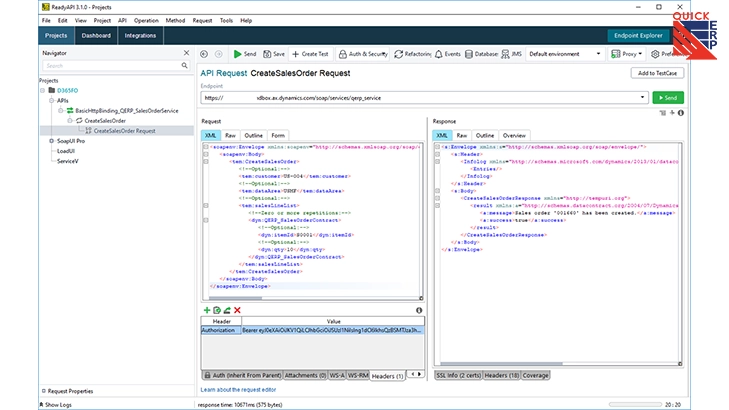Open the JMS toolbar item
729x410 pixels.
click(511, 54)
